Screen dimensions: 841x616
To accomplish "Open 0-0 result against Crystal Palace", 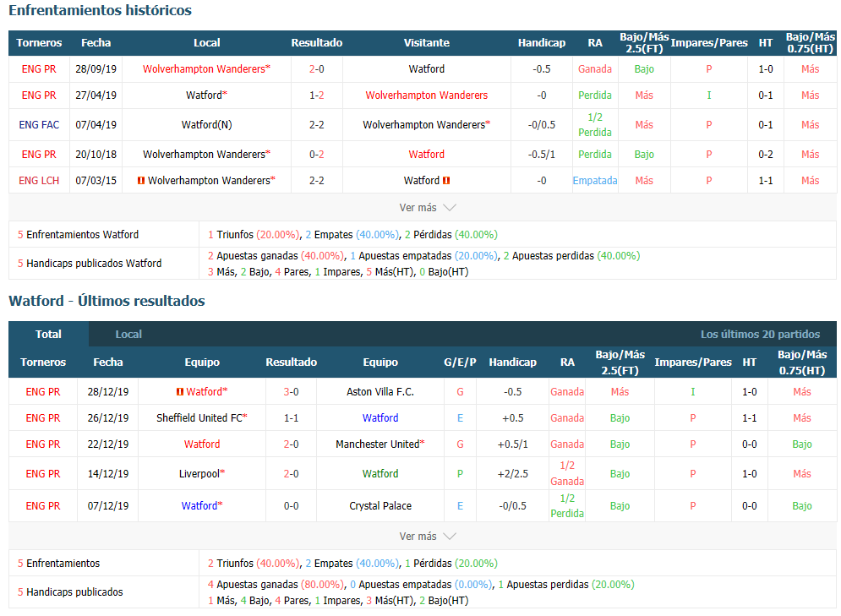I will 292,506.
